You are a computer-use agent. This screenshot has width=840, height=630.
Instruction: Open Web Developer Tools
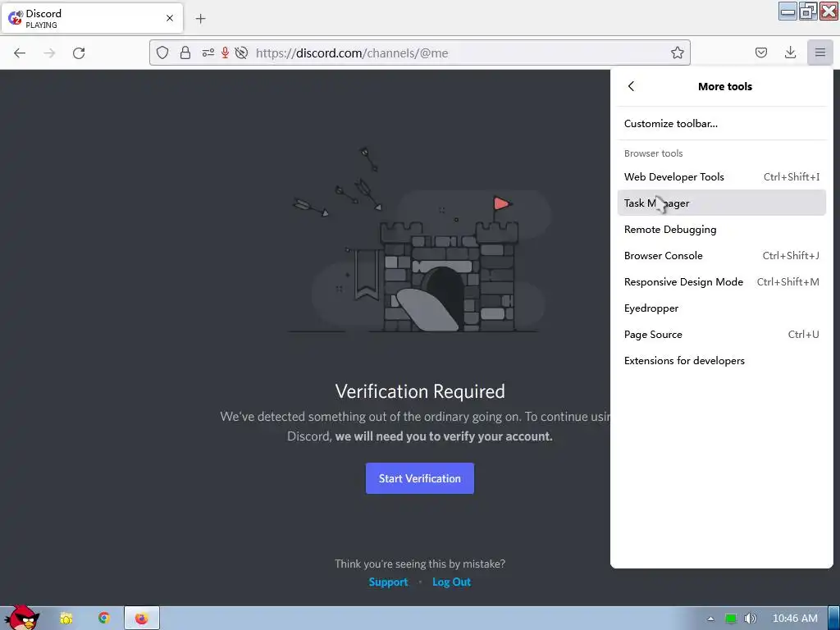(722, 177)
